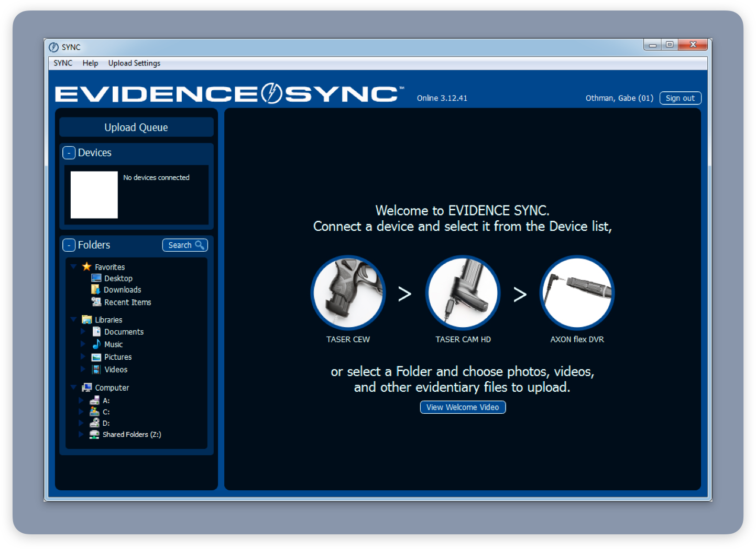
Task: Select the Recent Items label
Action: pos(128,303)
